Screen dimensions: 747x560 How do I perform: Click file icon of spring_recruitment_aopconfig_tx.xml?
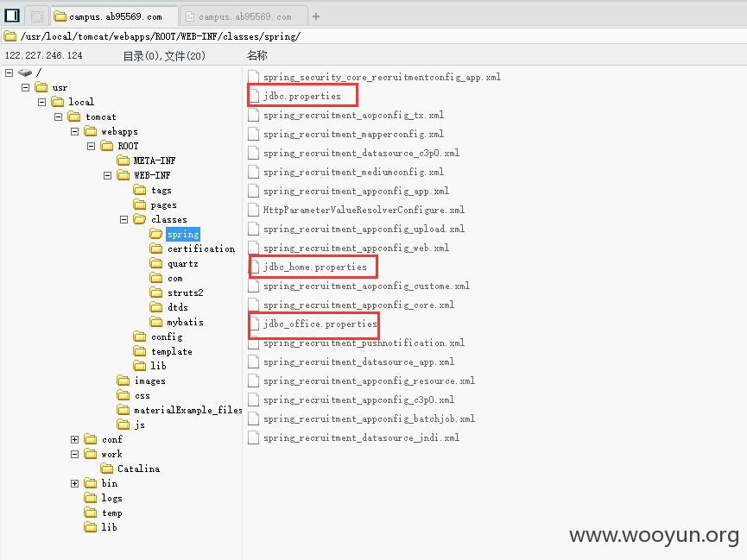tap(253, 116)
